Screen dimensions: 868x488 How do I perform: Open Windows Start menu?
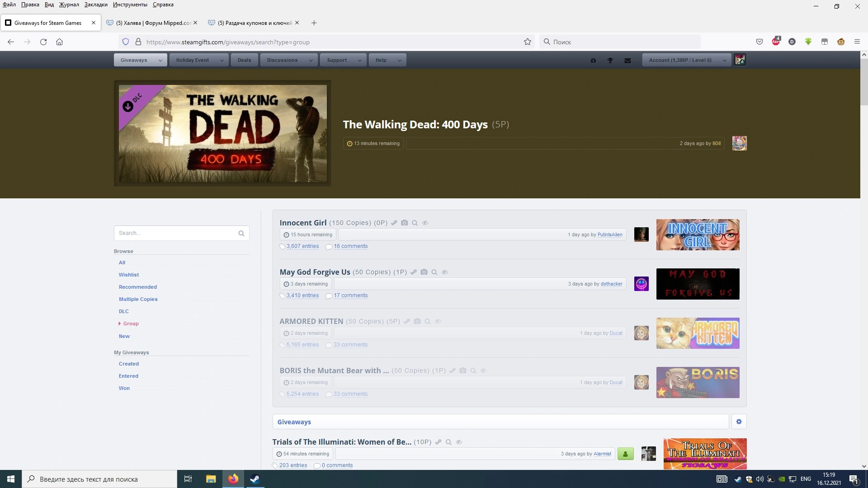coord(11,479)
